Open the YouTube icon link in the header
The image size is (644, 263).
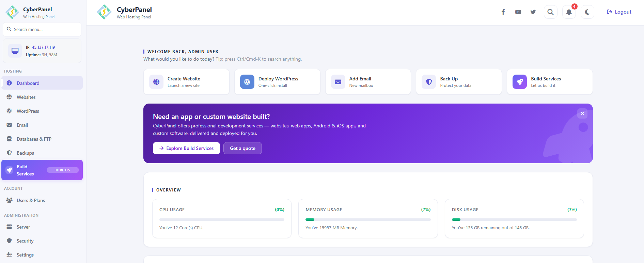518,12
